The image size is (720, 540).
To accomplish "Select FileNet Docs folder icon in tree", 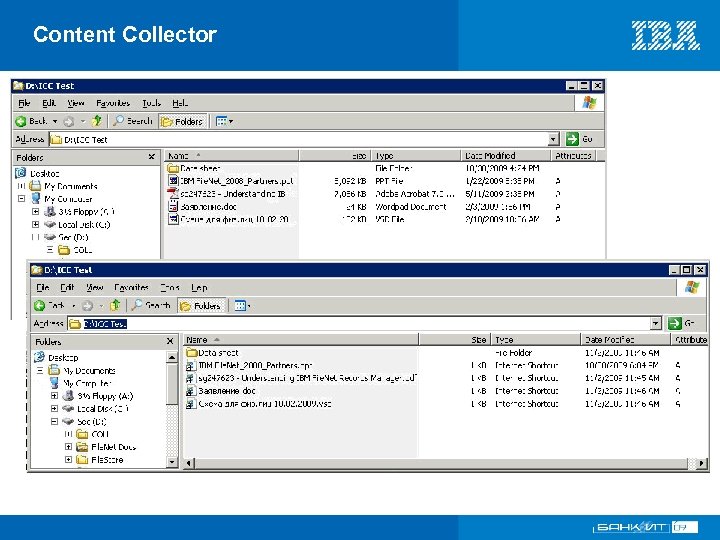I will 82,446.
